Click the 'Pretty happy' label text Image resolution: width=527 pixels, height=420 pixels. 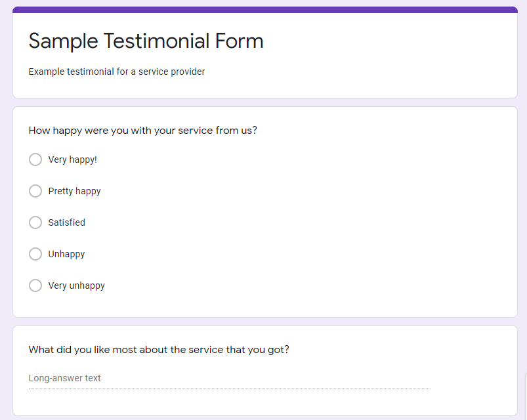(x=74, y=191)
